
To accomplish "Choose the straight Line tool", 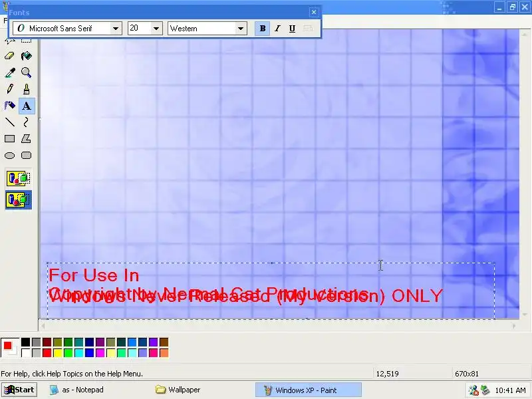I will pos(9,122).
